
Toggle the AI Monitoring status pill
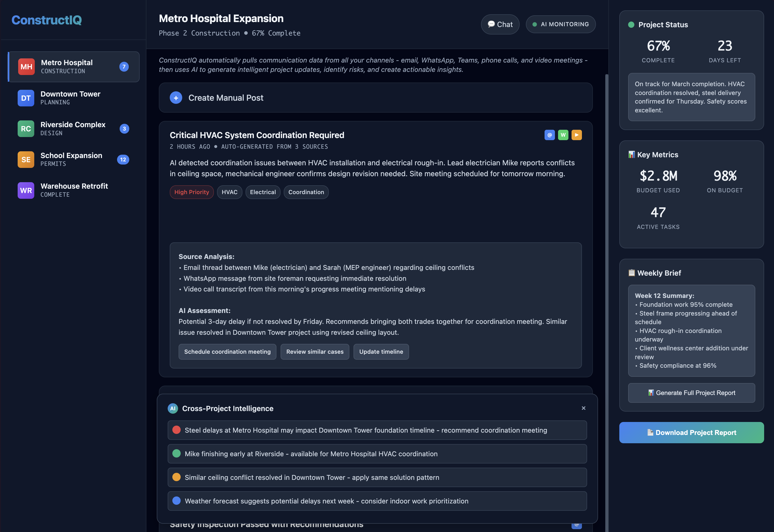click(x=561, y=24)
